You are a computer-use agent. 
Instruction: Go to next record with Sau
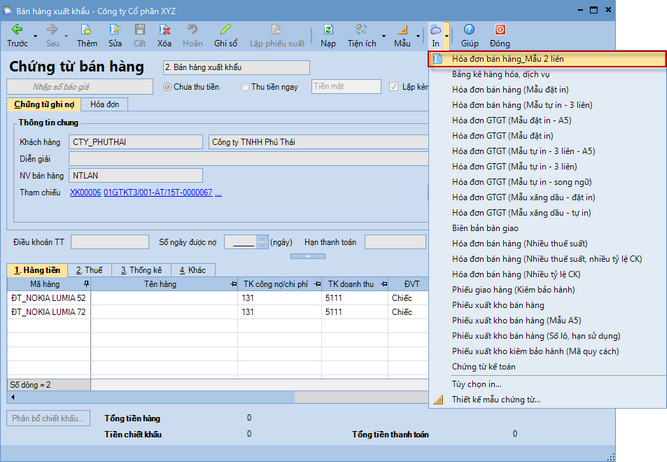click(52, 35)
